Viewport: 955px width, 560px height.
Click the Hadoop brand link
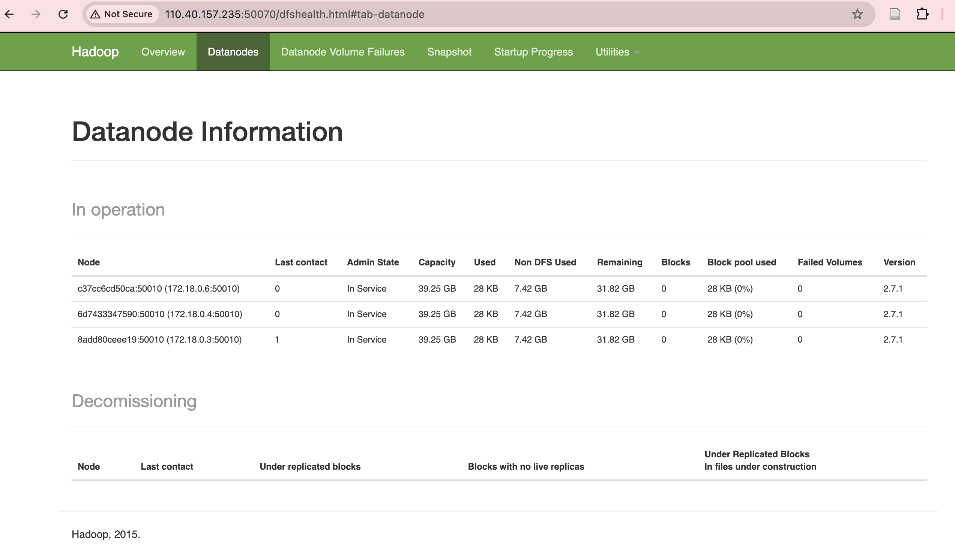(95, 52)
